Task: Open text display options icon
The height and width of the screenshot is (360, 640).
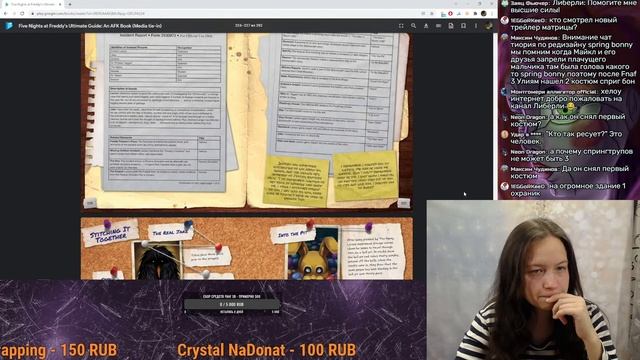Action: coord(426,26)
